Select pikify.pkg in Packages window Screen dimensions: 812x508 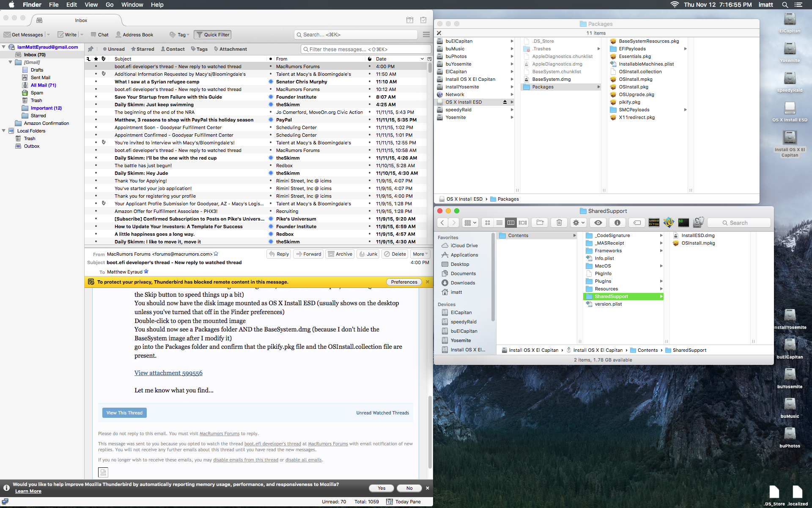pos(630,102)
